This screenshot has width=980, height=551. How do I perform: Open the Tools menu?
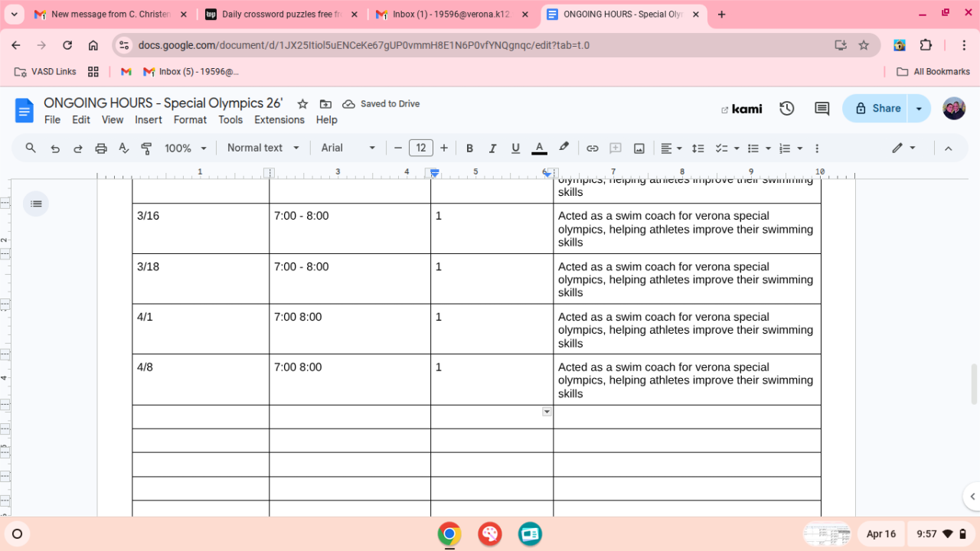coord(230,120)
